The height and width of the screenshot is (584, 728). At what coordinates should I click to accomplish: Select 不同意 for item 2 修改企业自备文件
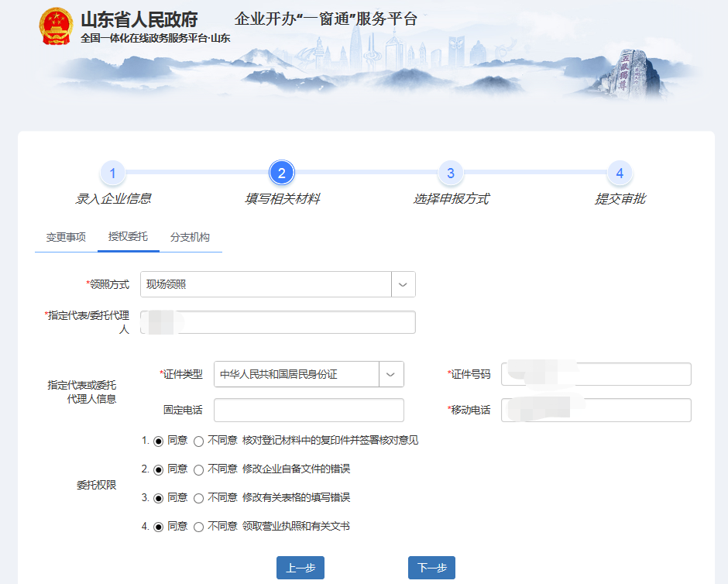click(199, 469)
